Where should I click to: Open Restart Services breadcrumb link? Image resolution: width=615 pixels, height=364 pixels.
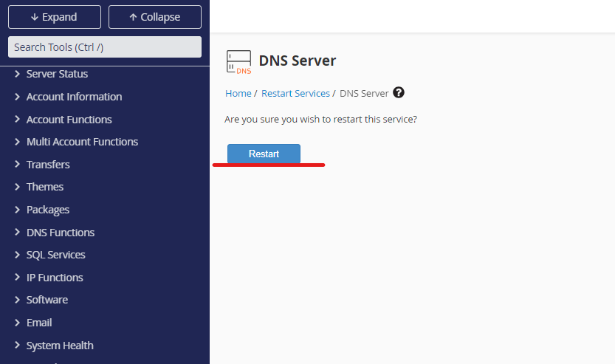pos(295,94)
